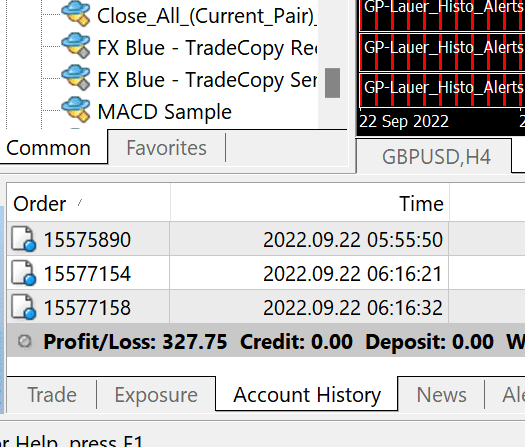Open the Exposure tab

click(x=156, y=395)
